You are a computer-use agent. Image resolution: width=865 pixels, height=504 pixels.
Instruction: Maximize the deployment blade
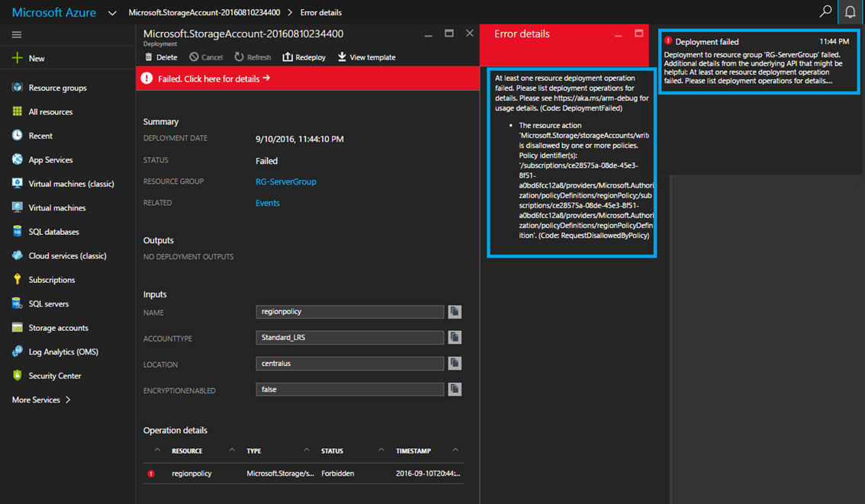click(x=449, y=34)
